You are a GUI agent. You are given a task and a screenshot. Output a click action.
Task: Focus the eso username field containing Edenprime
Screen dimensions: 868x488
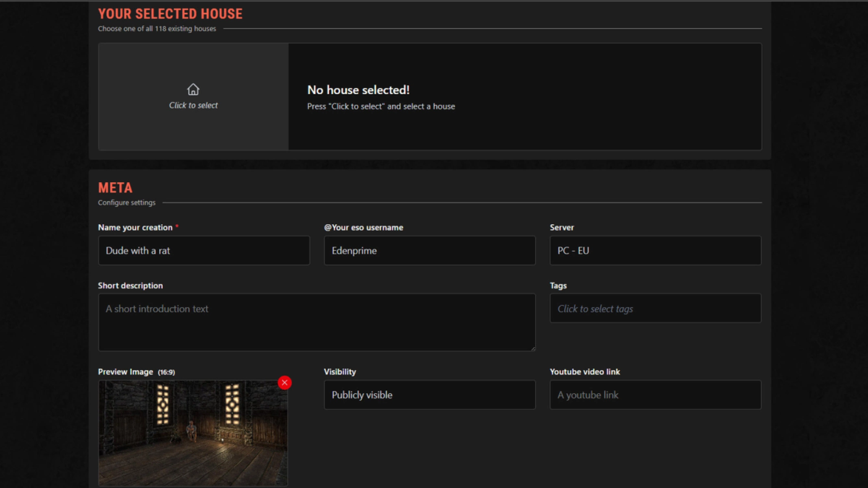point(430,251)
